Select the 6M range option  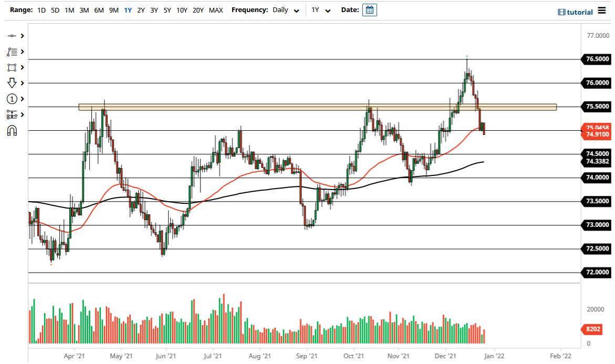98,10
